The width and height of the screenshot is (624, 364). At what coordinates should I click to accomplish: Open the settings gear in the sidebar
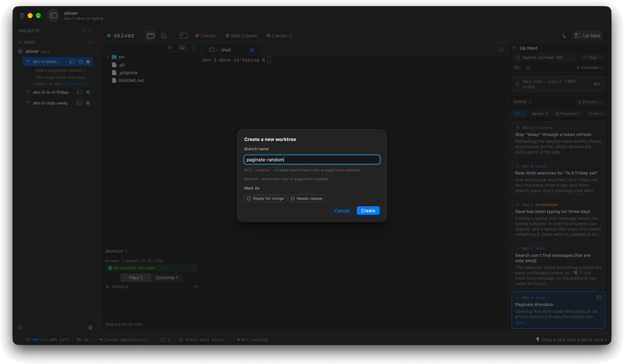20,328
